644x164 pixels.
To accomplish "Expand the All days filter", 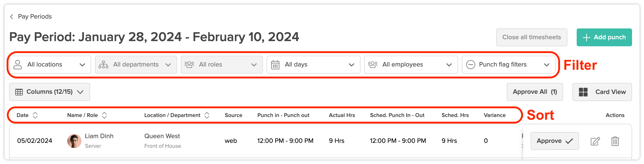I will (x=313, y=65).
